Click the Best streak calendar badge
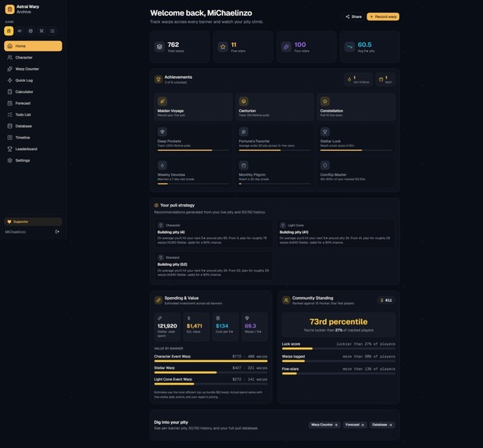483x448 pixels. pos(385,80)
